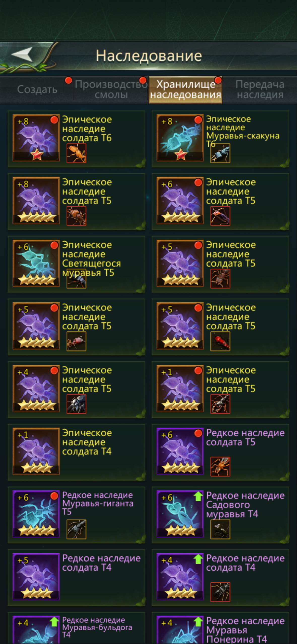297x644 pixels.
Task: Tap the glowing ant T5 cyan heritage image
Action: pos(36,263)
